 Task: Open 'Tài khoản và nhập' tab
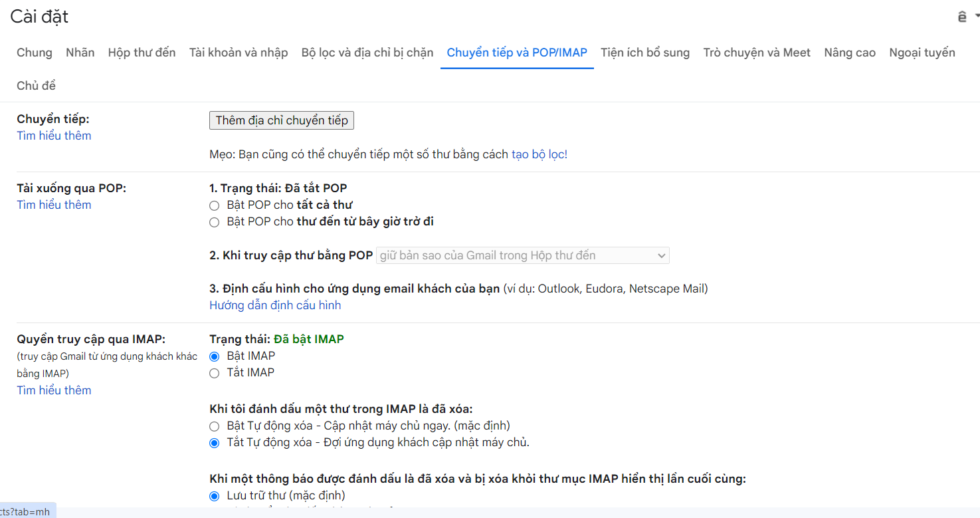pos(239,53)
